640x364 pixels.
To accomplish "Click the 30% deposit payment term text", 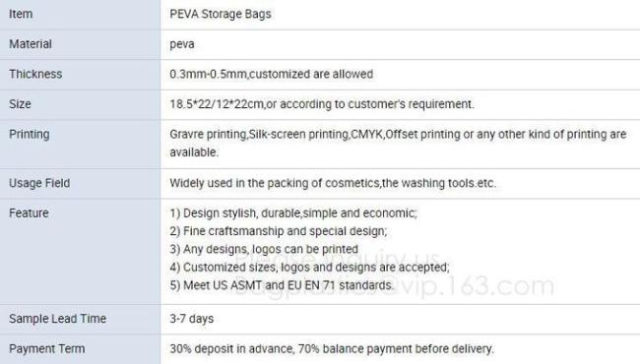I will coord(332,349).
